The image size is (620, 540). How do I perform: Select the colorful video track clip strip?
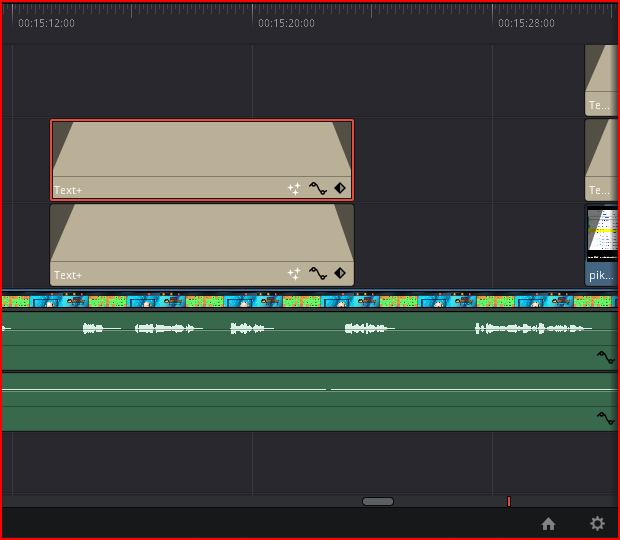(300, 301)
